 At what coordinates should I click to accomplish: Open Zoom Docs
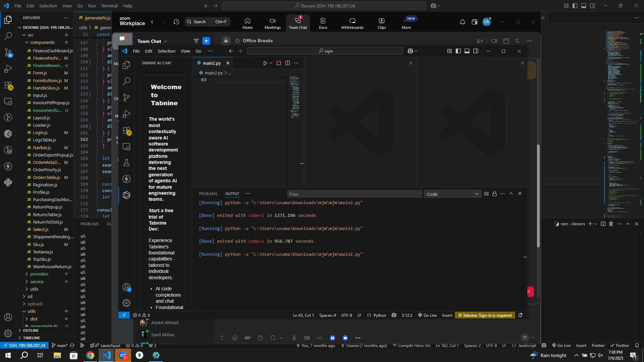(323, 23)
